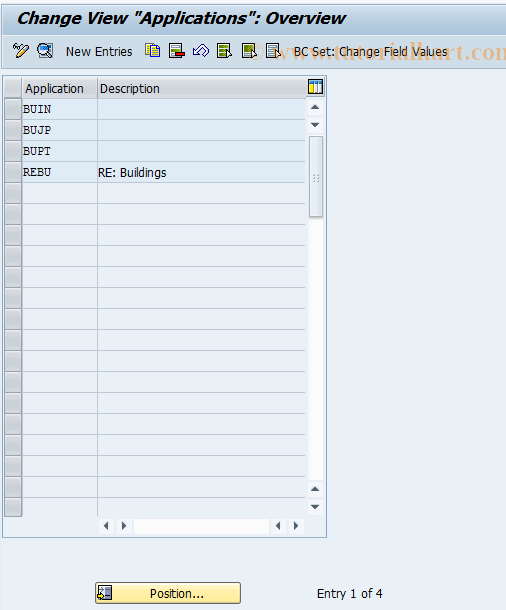Click right-side horizontal scroll-right arrow
The image size is (506, 610).
pos(296,526)
